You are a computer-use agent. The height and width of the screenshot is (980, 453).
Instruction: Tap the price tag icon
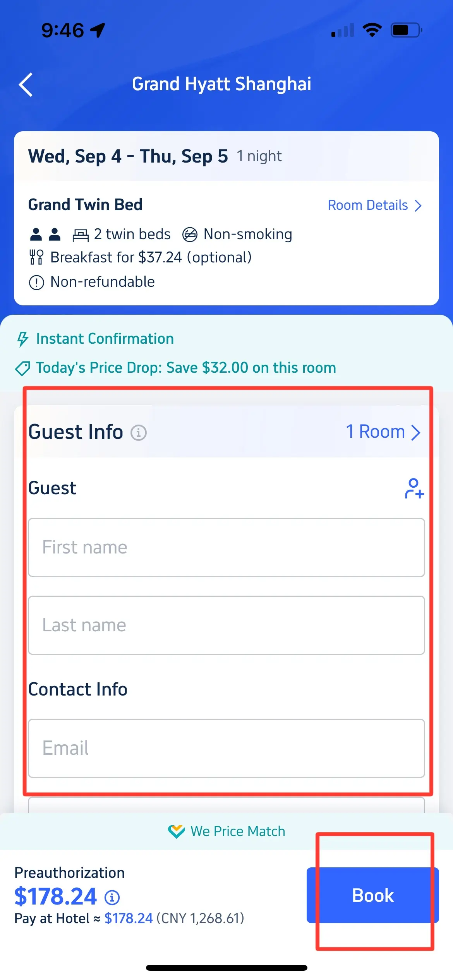[22, 368]
